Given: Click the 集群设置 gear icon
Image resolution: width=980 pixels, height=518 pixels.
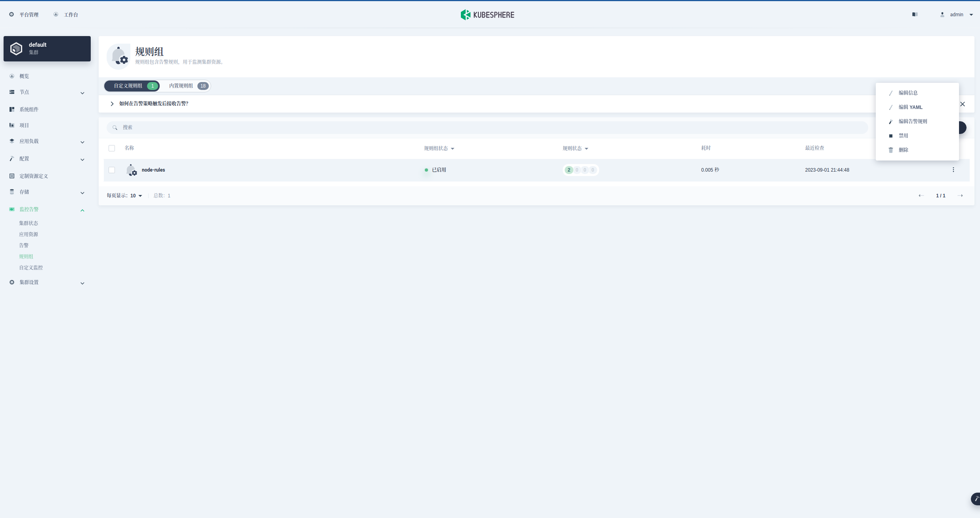Looking at the screenshot, I should (12, 282).
